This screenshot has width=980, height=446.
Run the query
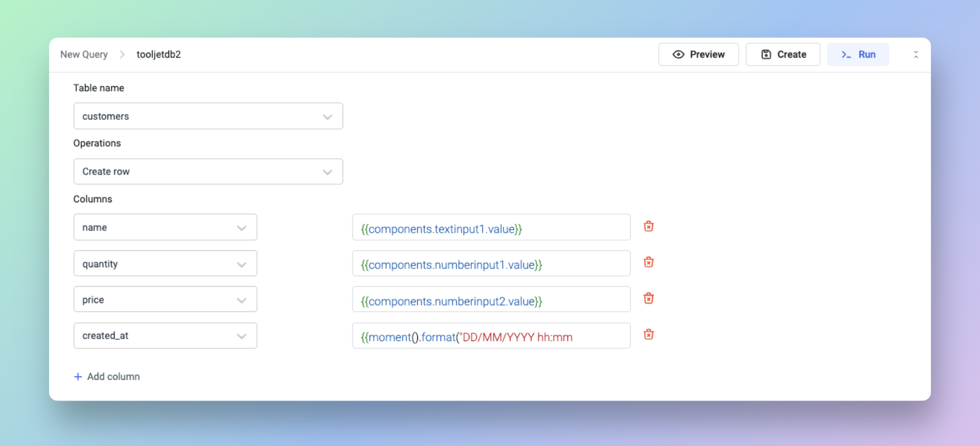pos(857,55)
